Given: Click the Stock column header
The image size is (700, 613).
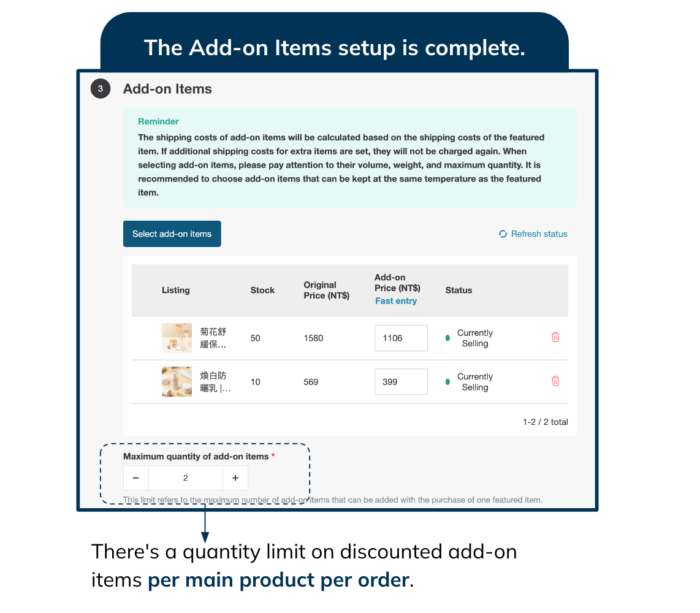Looking at the screenshot, I should pyautogui.click(x=262, y=290).
